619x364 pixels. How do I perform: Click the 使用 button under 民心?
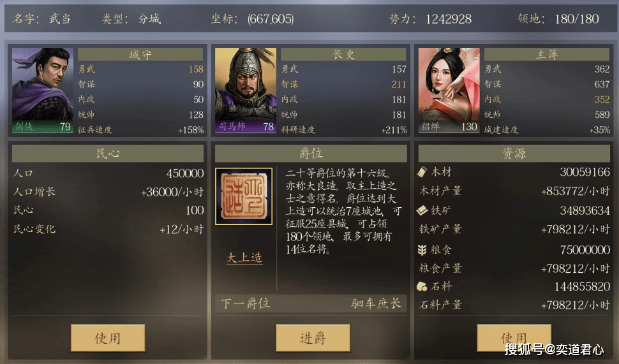click(x=108, y=338)
